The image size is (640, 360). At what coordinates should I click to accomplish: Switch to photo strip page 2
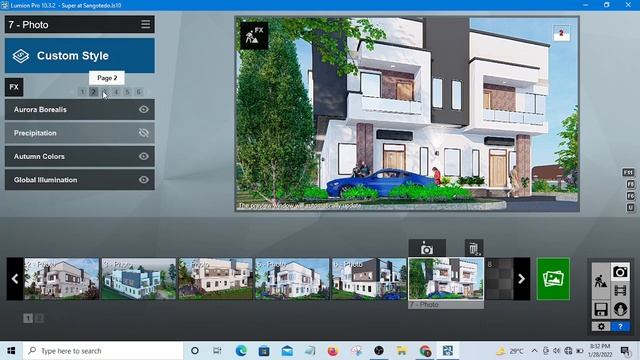39,318
